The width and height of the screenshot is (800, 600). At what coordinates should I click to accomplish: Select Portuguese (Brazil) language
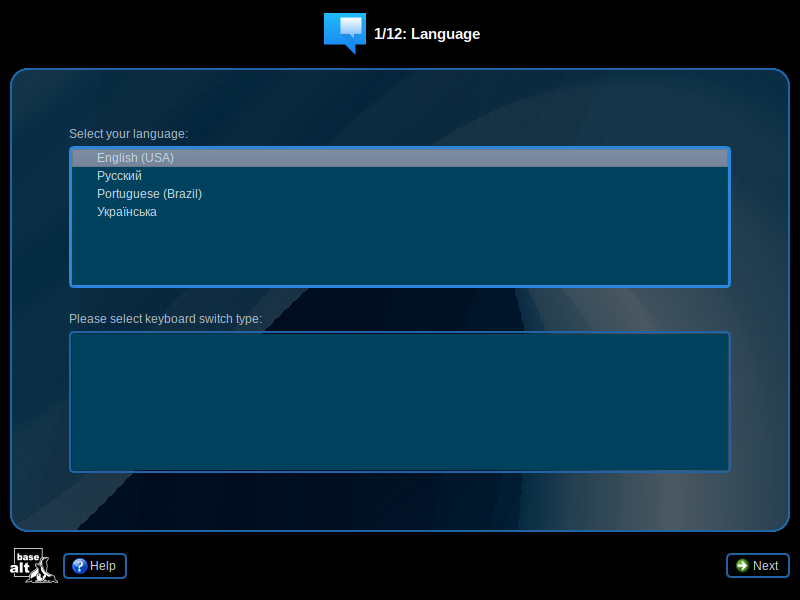(x=400, y=194)
